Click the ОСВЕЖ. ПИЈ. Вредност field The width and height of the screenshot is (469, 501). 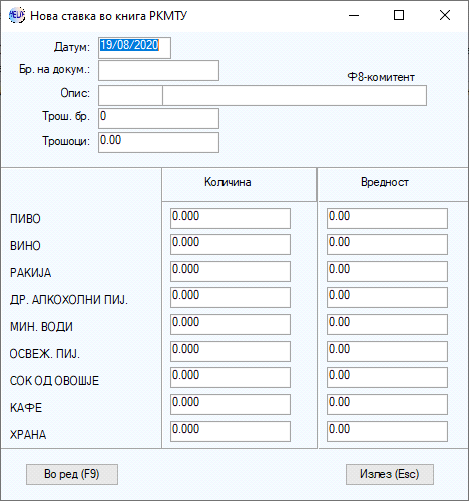tap(387, 351)
